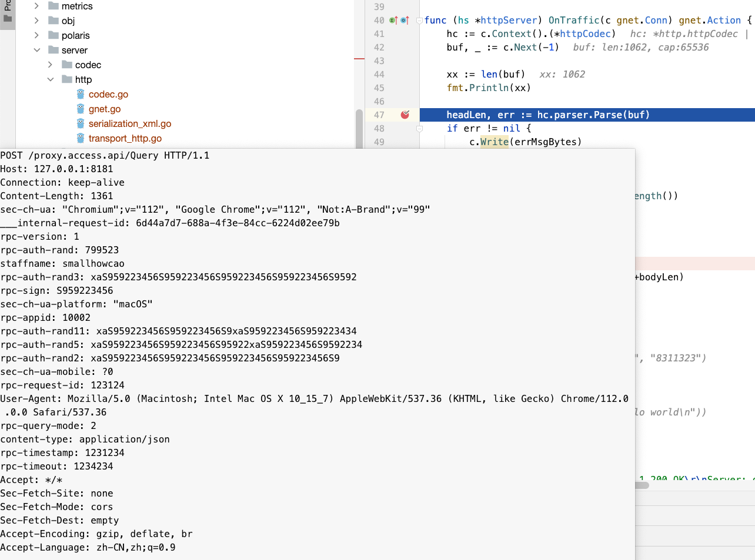Screen dimensions: 755x560
Task: Click the http folder icon
Action: pyautogui.click(x=66, y=79)
